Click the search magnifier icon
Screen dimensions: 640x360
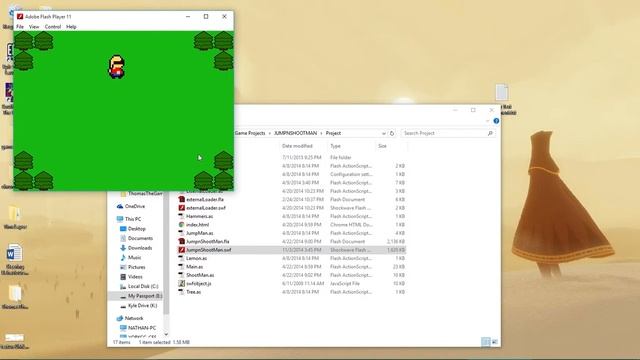click(490, 133)
